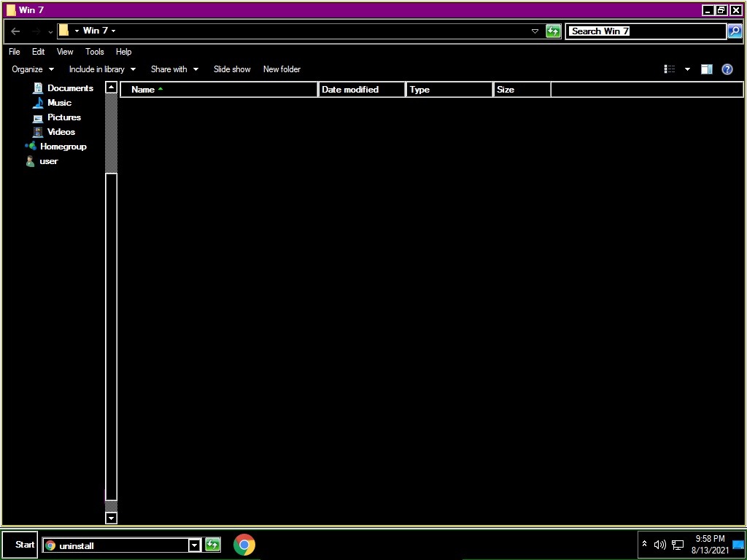Open the View menu
This screenshot has height=560, width=747.
coord(64,52)
